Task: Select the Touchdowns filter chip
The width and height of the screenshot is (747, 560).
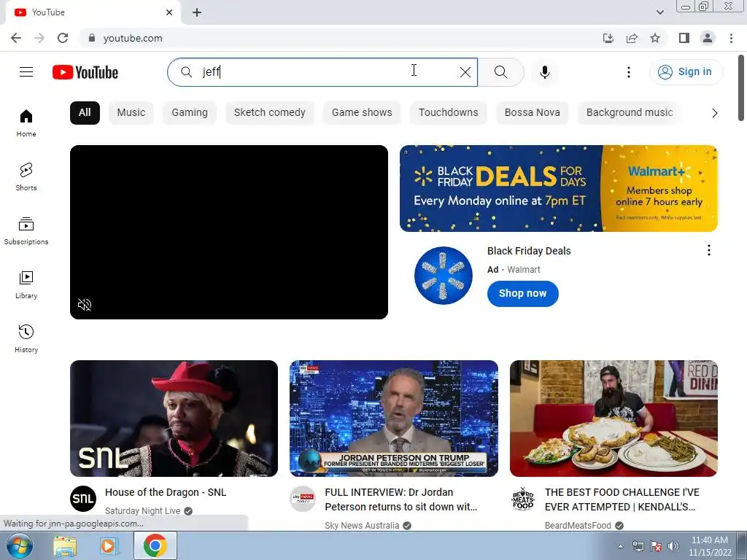Action: pos(449,113)
